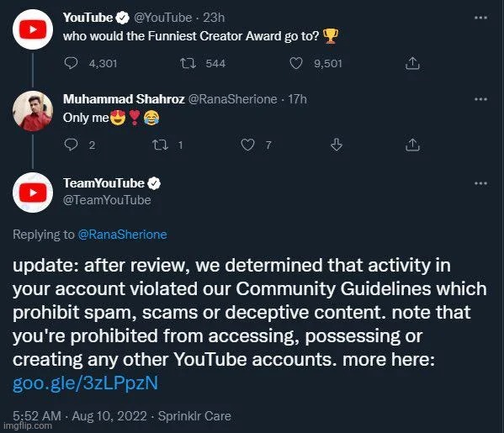
Task: Click the Sprinklr Care source label
Action: 194,416
